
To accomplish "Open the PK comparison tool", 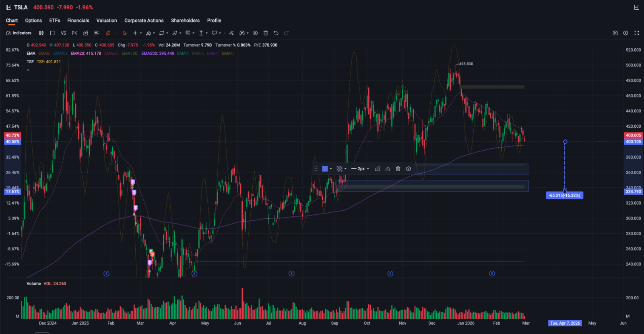I will click(74, 33).
